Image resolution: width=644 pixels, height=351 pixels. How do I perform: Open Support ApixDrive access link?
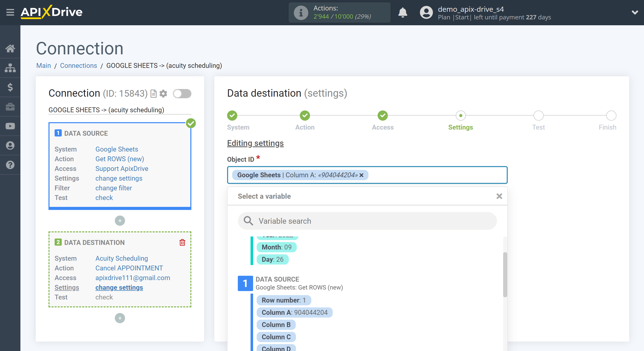[122, 169]
